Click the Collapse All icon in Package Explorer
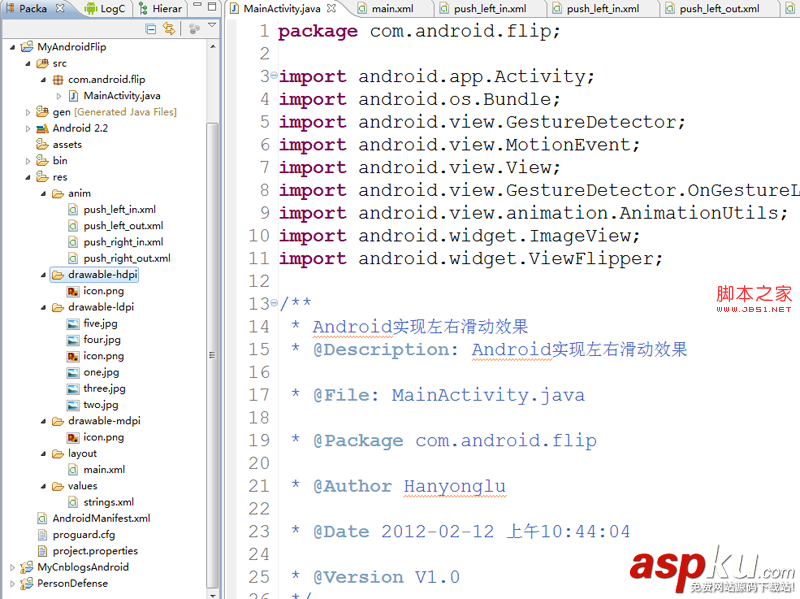The height and width of the screenshot is (599, 800). pyautogui.click(x=150, y=29)
